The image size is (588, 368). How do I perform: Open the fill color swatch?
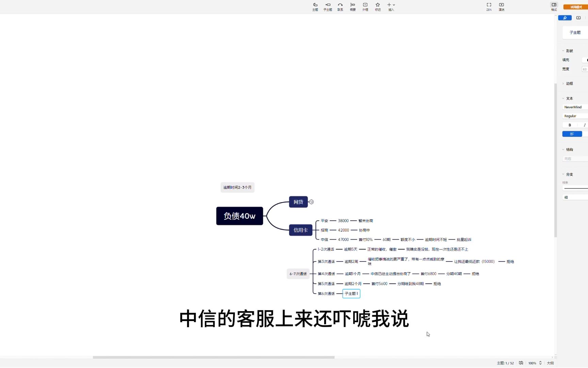(x=585, y=60)
